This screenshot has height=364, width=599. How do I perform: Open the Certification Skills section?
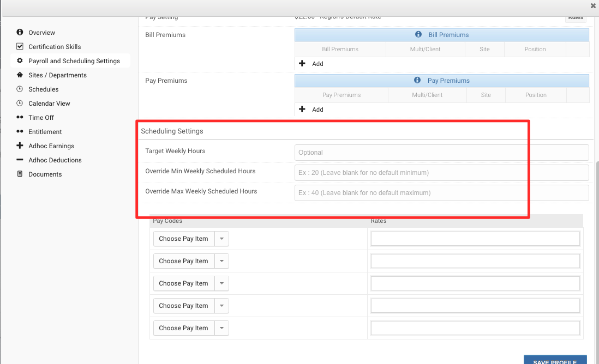55,46
